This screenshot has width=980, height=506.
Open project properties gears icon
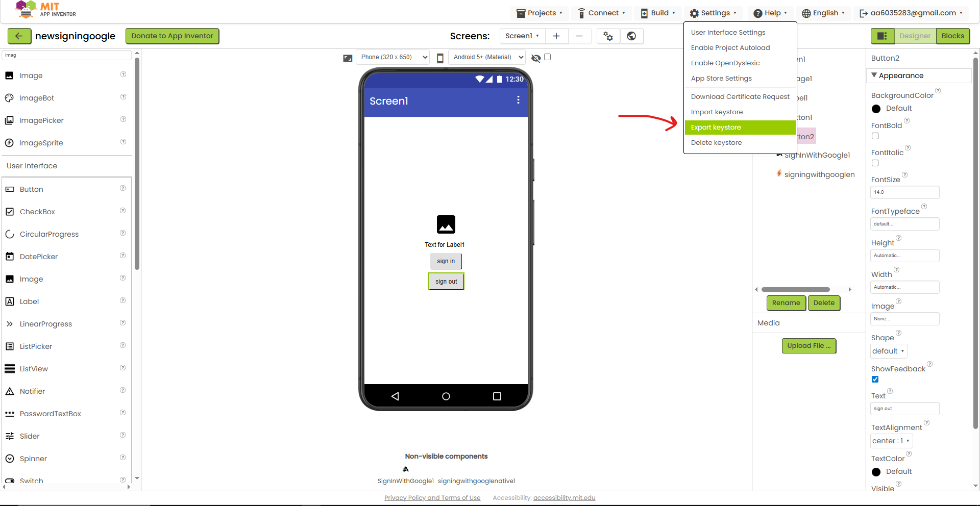(608, 36)
